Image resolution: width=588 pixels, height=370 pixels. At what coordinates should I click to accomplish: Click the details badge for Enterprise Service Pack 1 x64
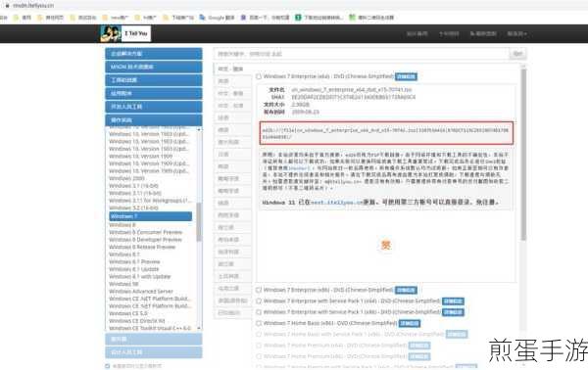coord(453,301)
